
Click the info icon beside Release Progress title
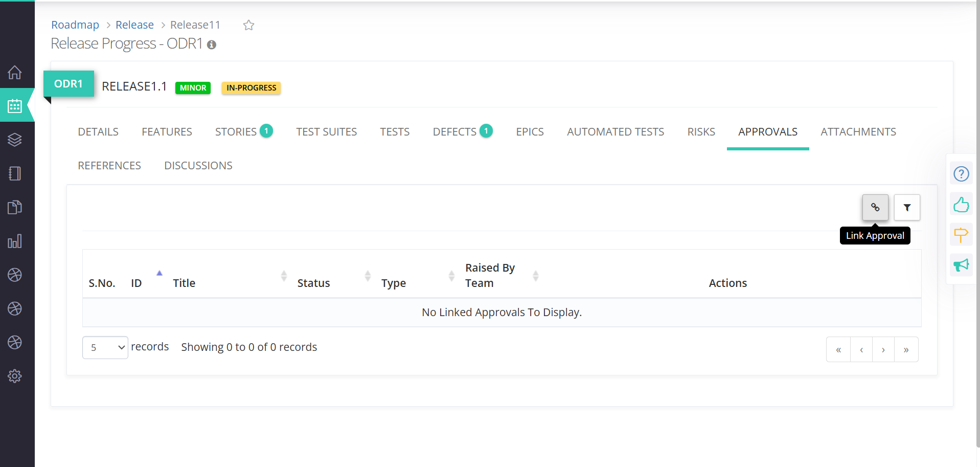pos(211,45)
